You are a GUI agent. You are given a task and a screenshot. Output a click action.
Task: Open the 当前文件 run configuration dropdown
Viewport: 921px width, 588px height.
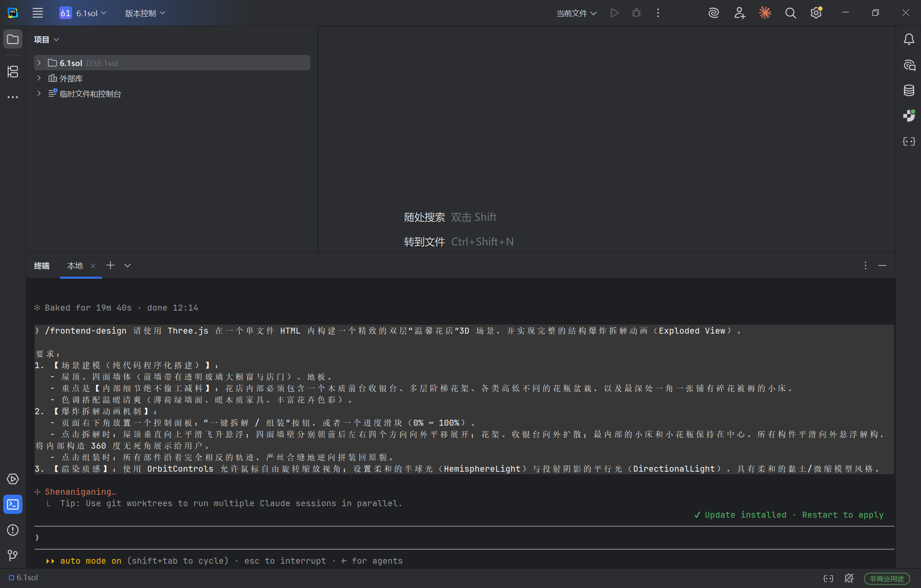[576, 13]
